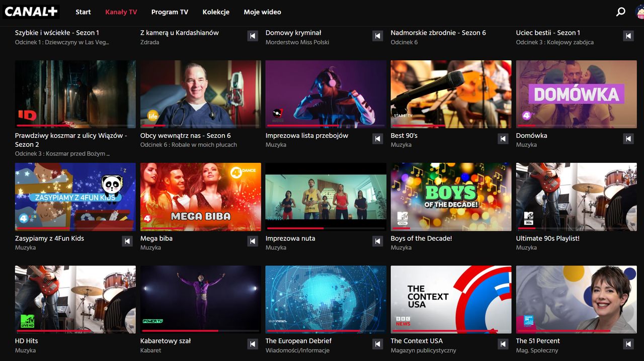
Task: Go to the Start tab
Action: coord(83,12)
